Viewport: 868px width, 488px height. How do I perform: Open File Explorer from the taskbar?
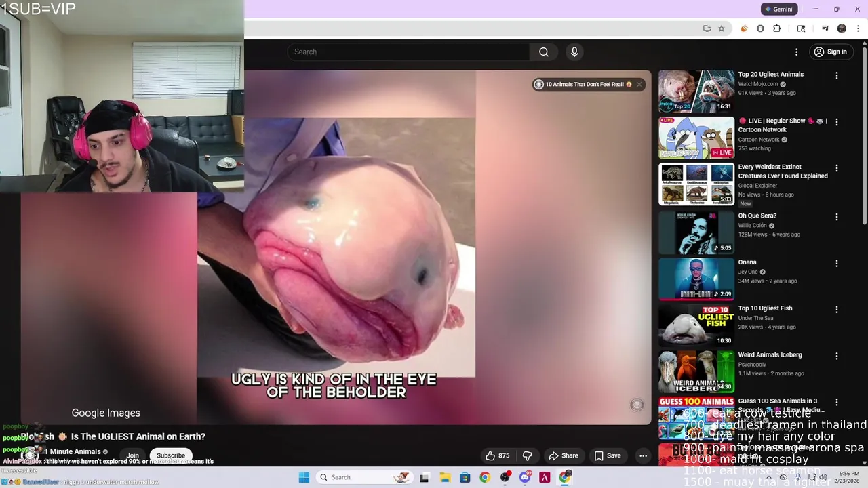[445, 477]
